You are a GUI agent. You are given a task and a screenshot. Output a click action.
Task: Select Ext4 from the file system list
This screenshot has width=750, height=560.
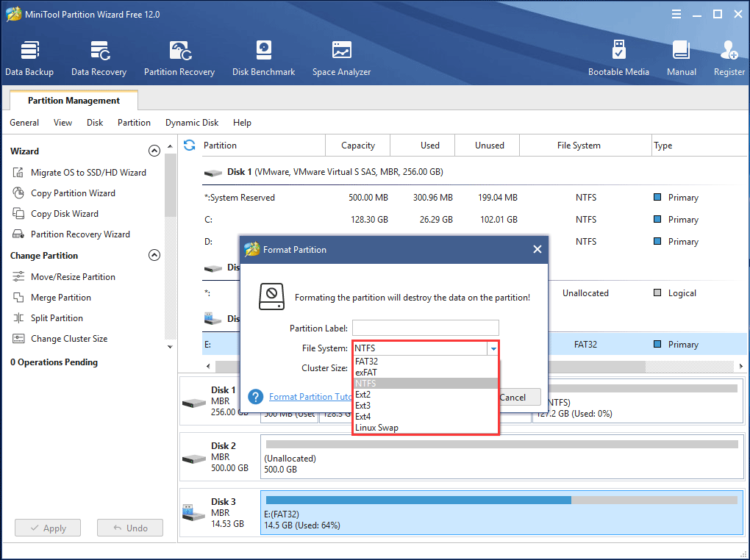(x=365, y=416)
